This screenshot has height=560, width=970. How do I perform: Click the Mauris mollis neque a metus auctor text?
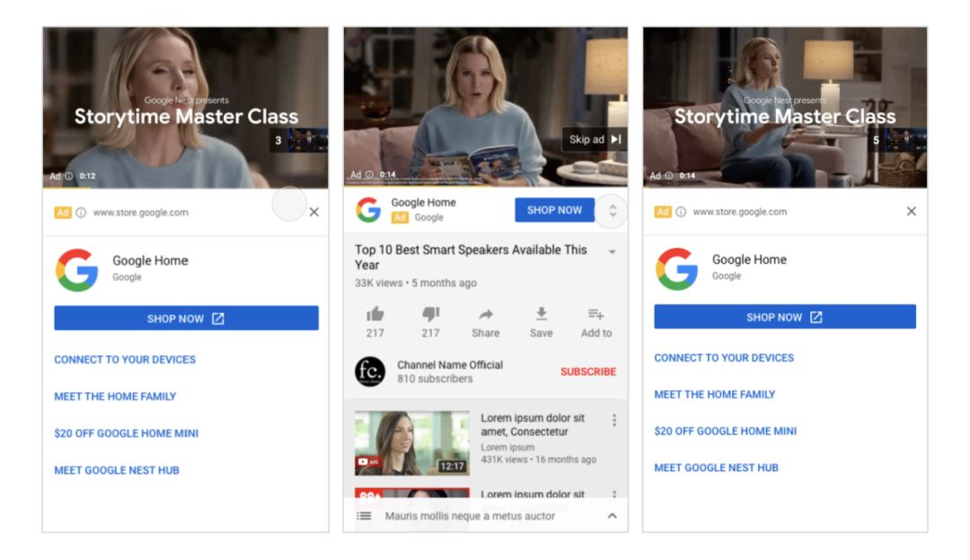click(x=470, y=516)
